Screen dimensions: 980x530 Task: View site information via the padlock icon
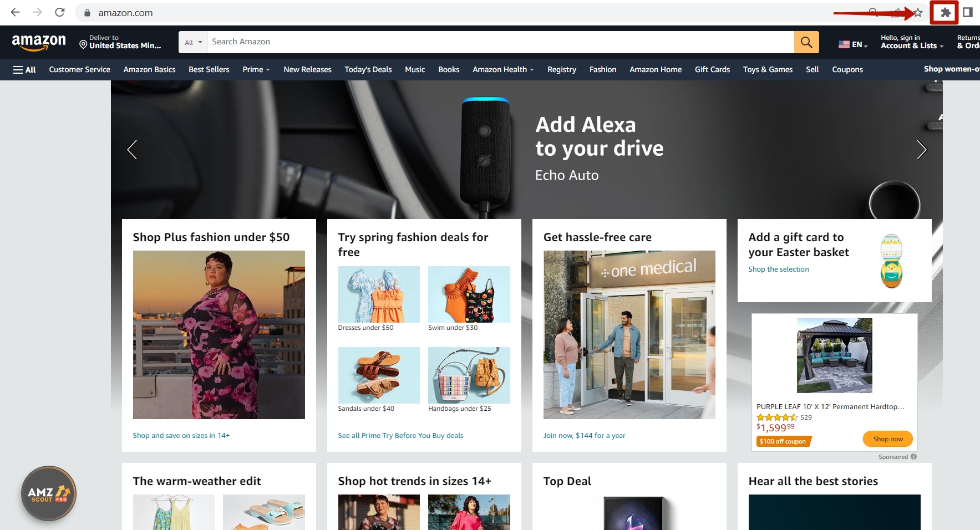pos(87,13)
